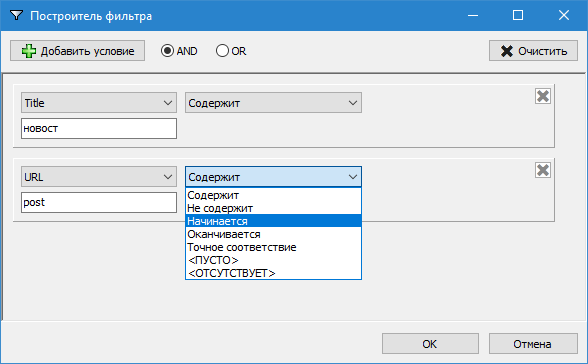Image resolution: width=588 pixels, height=364 pixels.
Task: Open the URL field dropdown
Action: tap(99, 177)
